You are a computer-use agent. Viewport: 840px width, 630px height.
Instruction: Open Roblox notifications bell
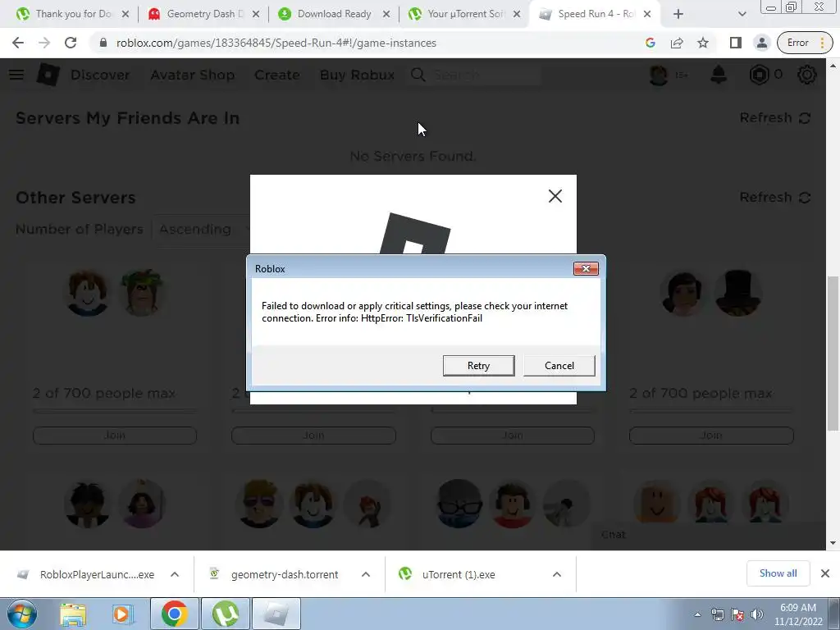point(719,75)
